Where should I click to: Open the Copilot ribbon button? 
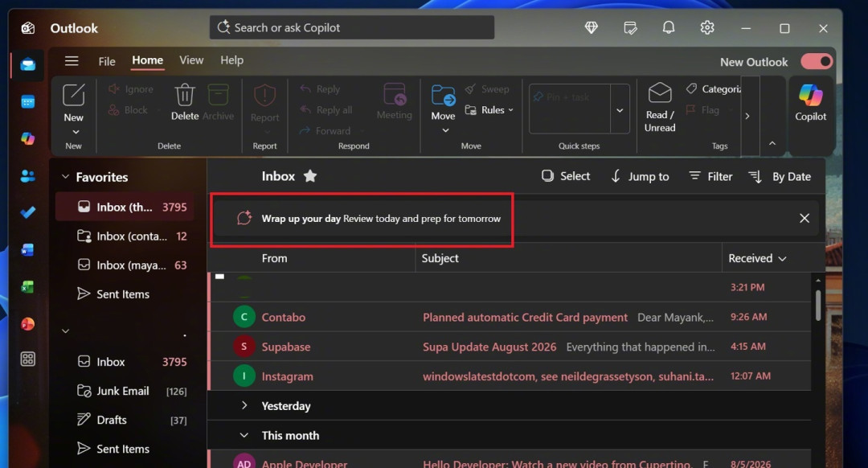pos(810,102)
